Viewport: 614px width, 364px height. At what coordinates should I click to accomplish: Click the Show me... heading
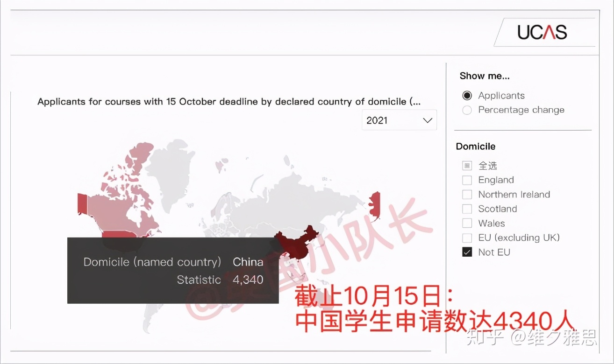[485, 76]
